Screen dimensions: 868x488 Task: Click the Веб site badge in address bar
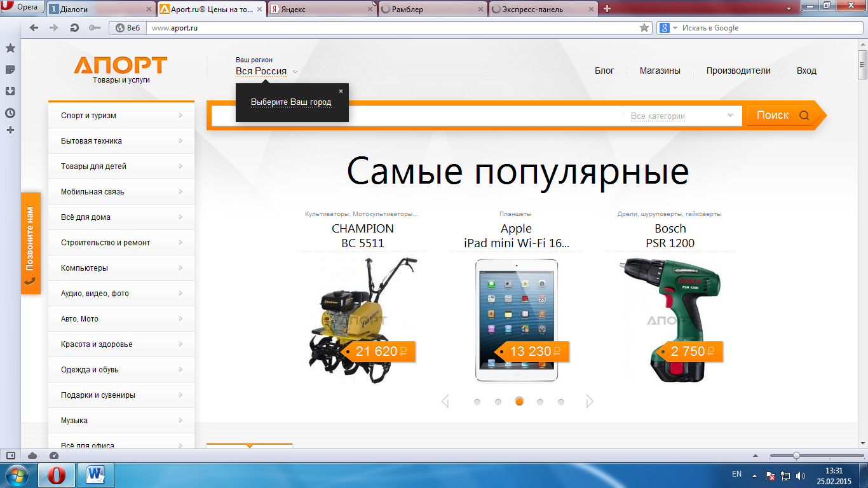coord(128,28)
